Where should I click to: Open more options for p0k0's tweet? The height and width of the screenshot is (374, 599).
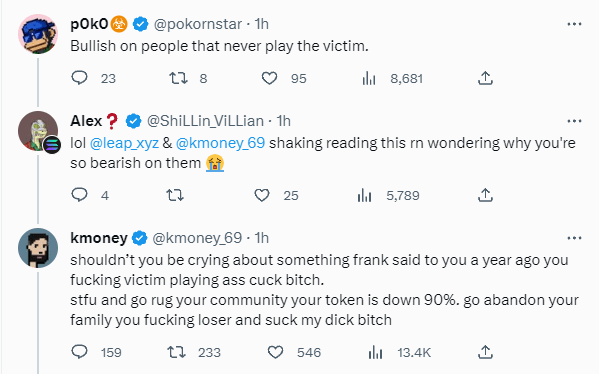click(574, 24)
